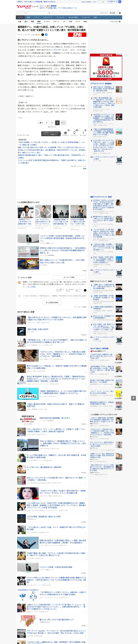The image size is (138, 644).
Task: Select the 国際 category tab
Action: point(32,21)
